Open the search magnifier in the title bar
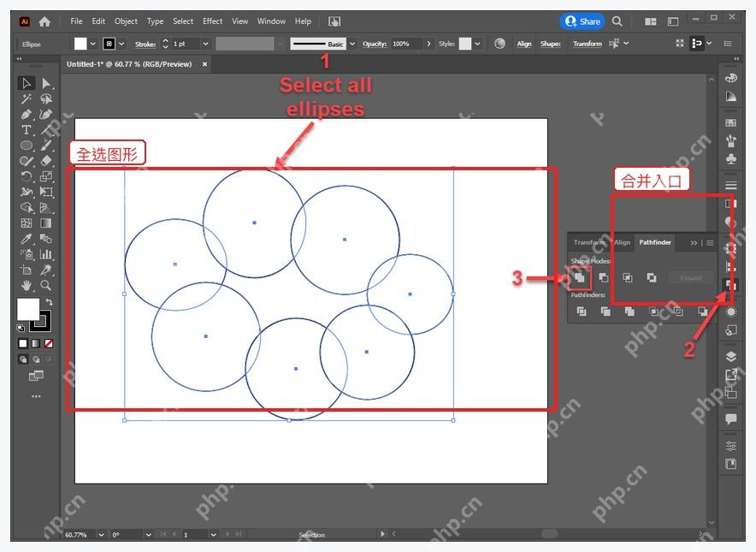This screenshot has height=552, width=756. pos(617,21)
